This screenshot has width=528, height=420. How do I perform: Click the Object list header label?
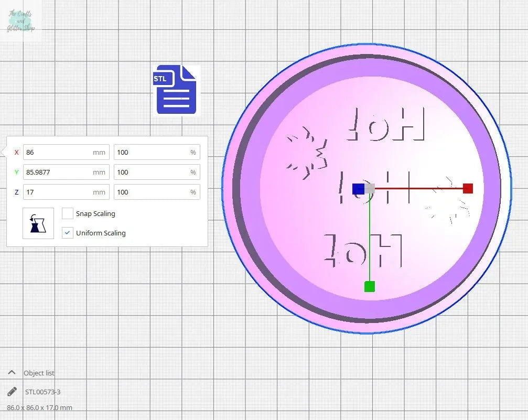click(x=39, y=373)
